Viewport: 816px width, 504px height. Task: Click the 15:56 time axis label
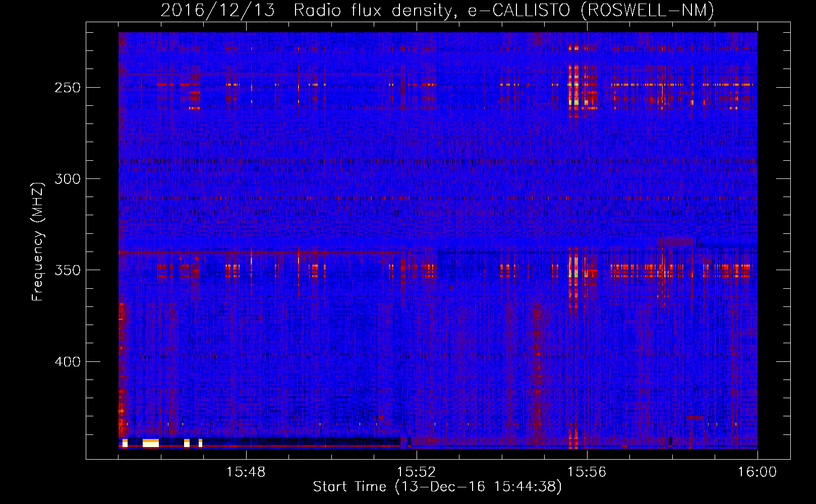pos(587,472)
